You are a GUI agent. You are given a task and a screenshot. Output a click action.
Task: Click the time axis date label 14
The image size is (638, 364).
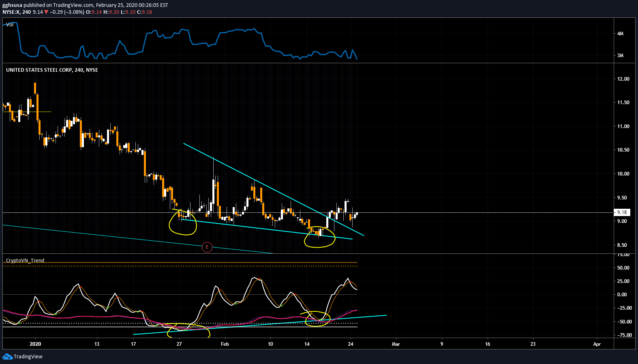click(x=307, y=344)
